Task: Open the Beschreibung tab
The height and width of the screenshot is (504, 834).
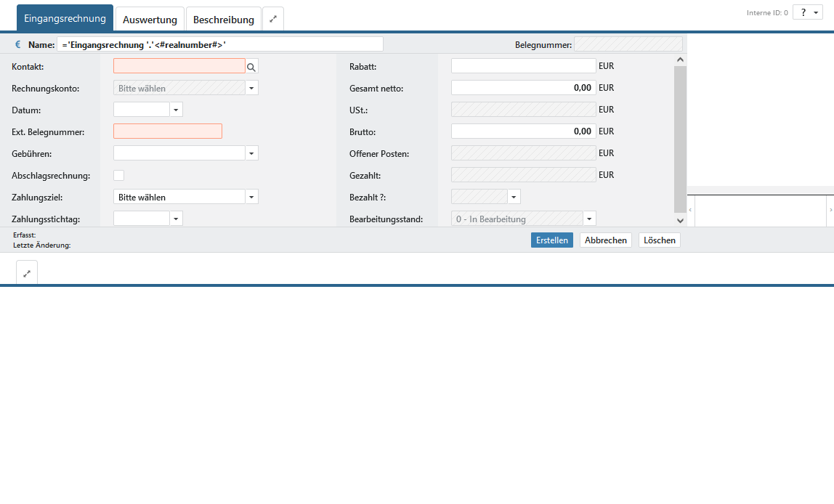Action: (x=223, y=20)
